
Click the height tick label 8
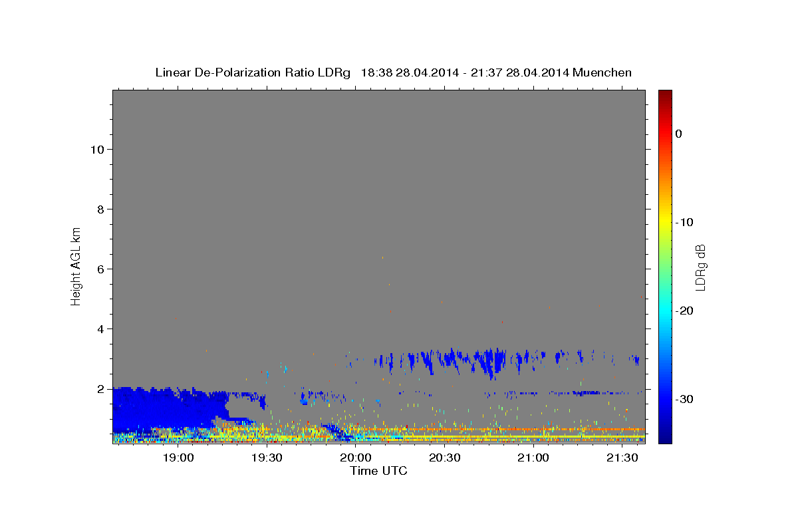pos(100,209)
